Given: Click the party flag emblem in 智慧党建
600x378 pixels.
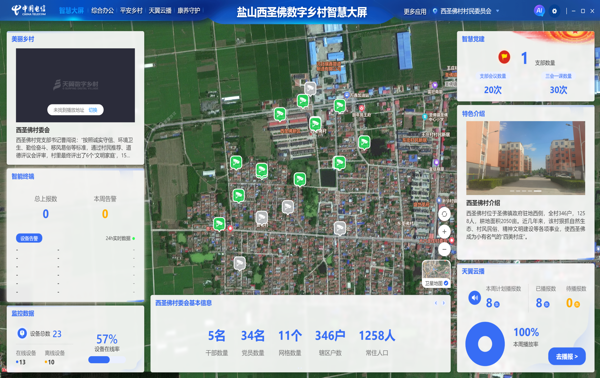Looking at the screenshot, I should [x=504, y=57].
